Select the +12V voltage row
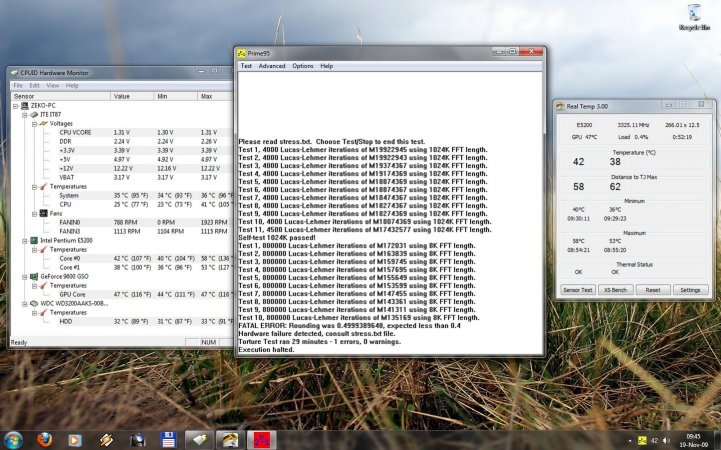 point(122,168)
